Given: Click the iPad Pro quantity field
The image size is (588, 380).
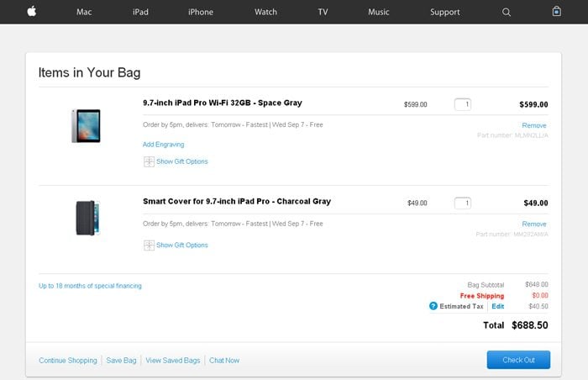Looking at the screenshot, I should pos(463,104).
